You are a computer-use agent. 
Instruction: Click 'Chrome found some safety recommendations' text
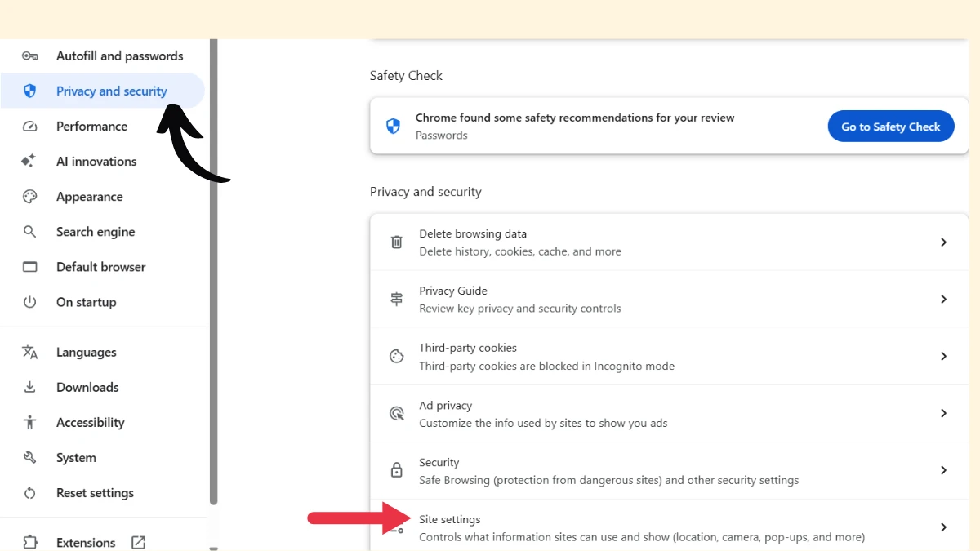click(x=575, y=118)
